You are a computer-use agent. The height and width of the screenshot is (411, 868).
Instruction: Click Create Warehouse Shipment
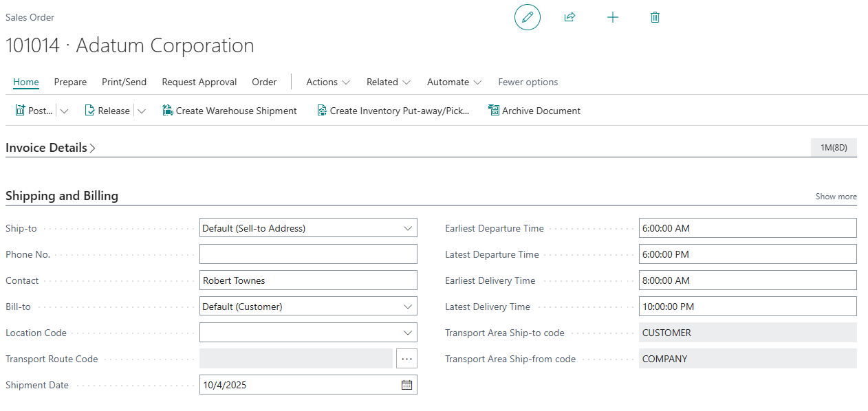pos(230,111)
